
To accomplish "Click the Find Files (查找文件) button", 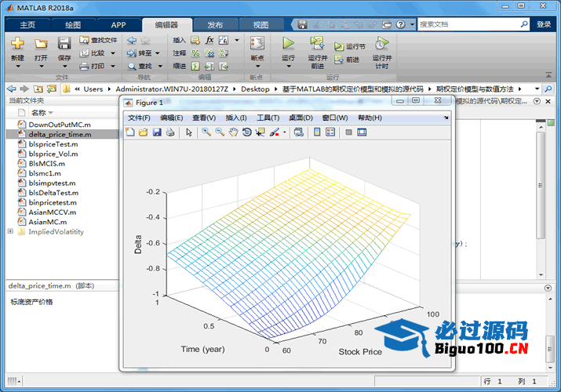I will click(x=98, y=40).
